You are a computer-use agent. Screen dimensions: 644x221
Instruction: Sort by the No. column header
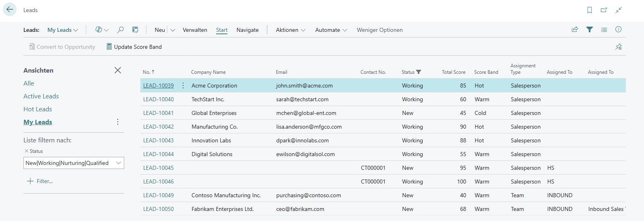coord(148,72)
